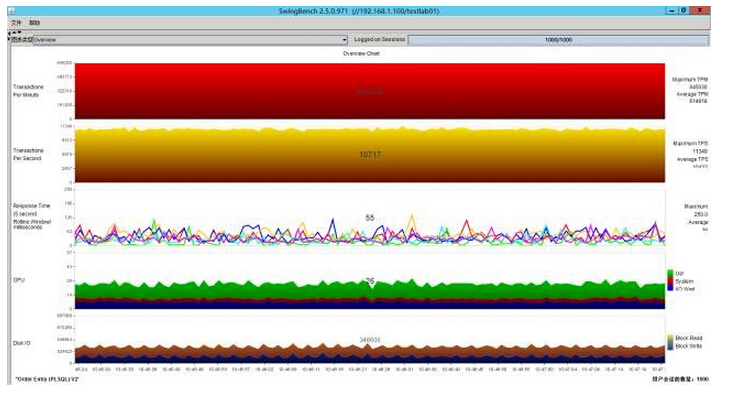Click the 'Maximum TPM' label
The image size is (738, 402).
(690, 80)
